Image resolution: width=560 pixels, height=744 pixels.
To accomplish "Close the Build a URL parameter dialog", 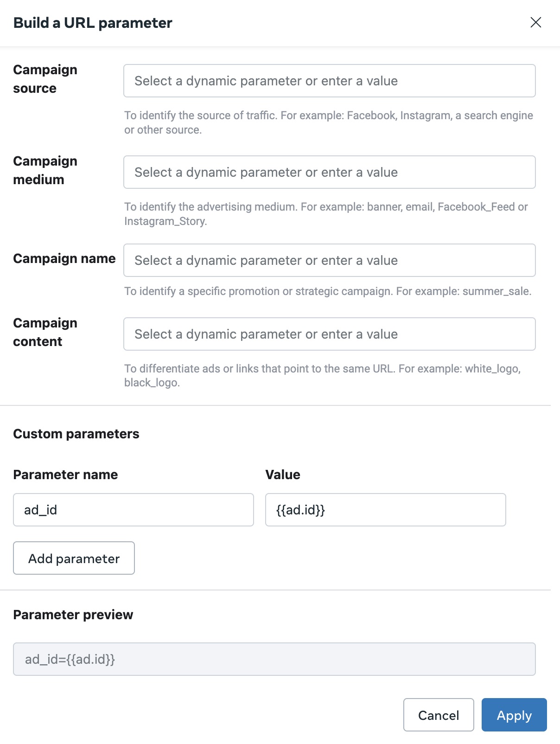I will click(x=535, y=22).
